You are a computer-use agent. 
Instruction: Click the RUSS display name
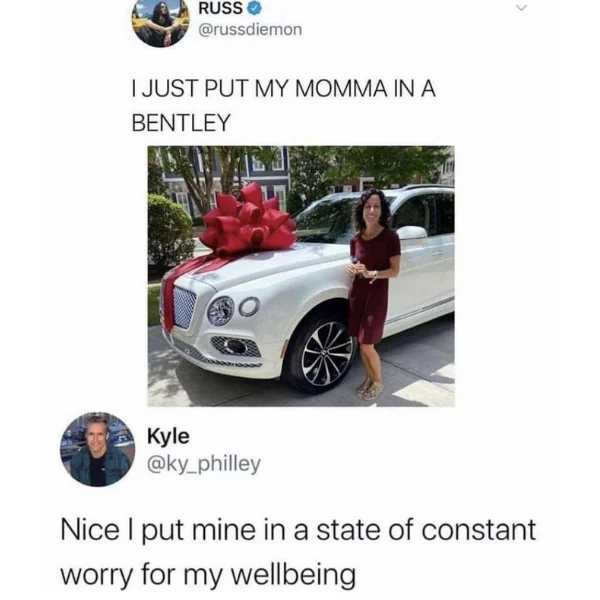[220, 8]
